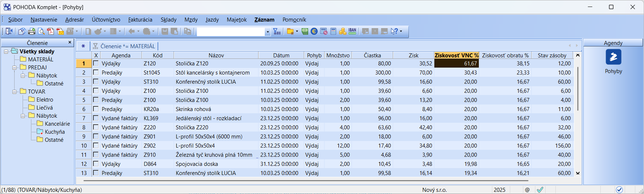Viewport: 644px width, 194px height.
Task: Open the toolbar search combo box dropdown
Action: tap(268, 32)
